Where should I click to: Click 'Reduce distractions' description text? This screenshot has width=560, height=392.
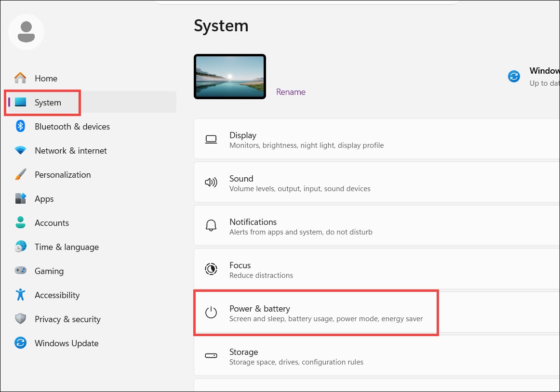tap(261, 275)
